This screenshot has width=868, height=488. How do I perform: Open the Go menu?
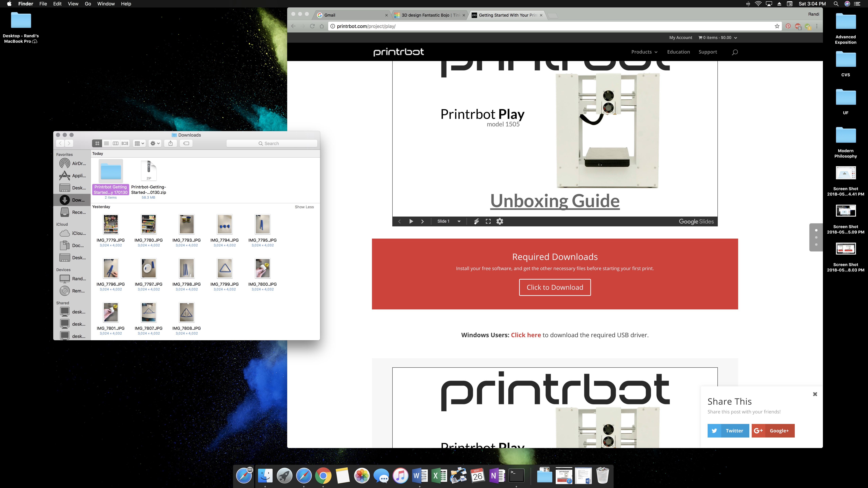pos(88,4)
